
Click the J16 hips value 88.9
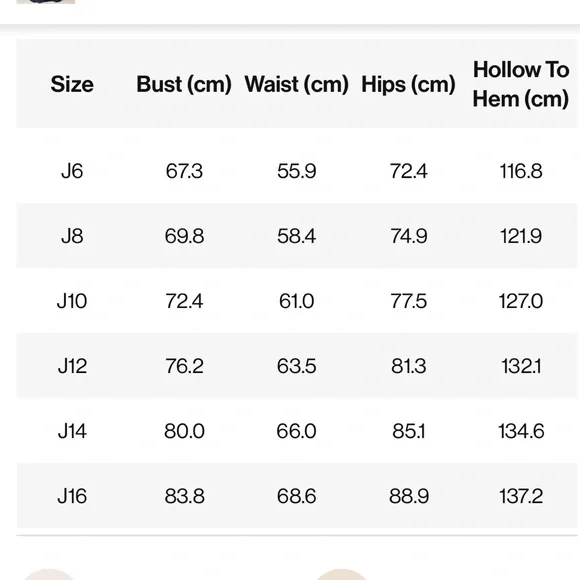point(409,496)
